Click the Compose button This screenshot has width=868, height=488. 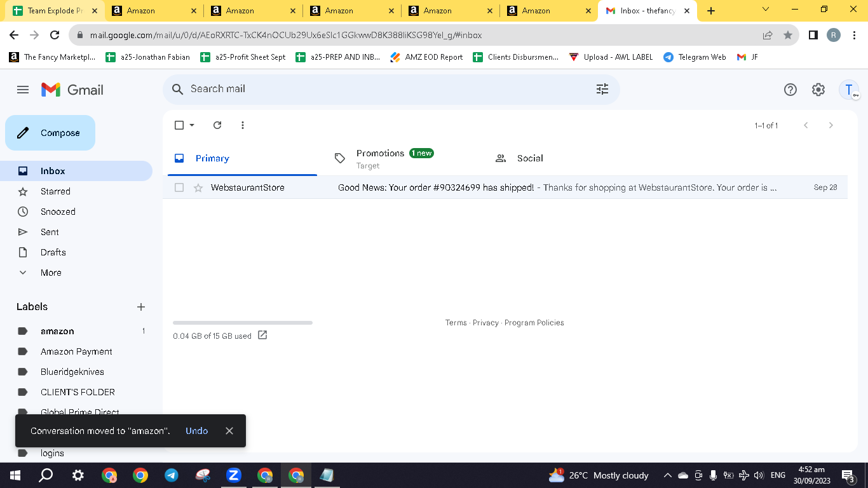[x=50, y=133]
